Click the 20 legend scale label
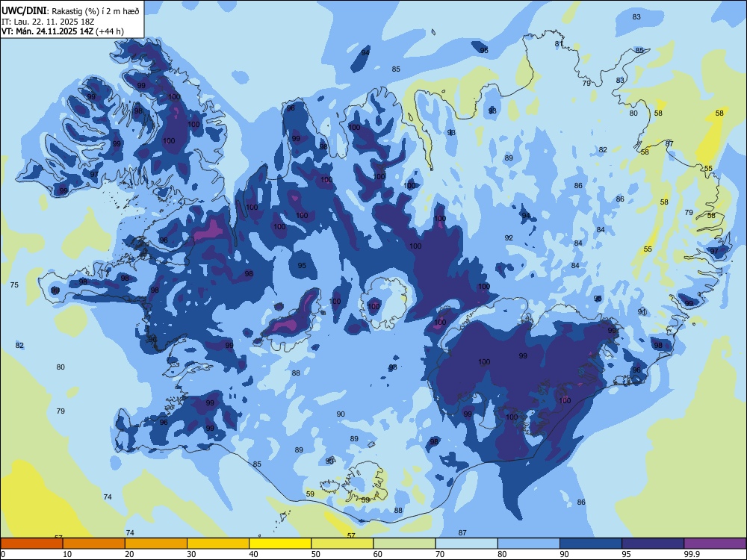The width and height of the screenshot is (747, 560). pyautogui.click(x=129, y=554)
